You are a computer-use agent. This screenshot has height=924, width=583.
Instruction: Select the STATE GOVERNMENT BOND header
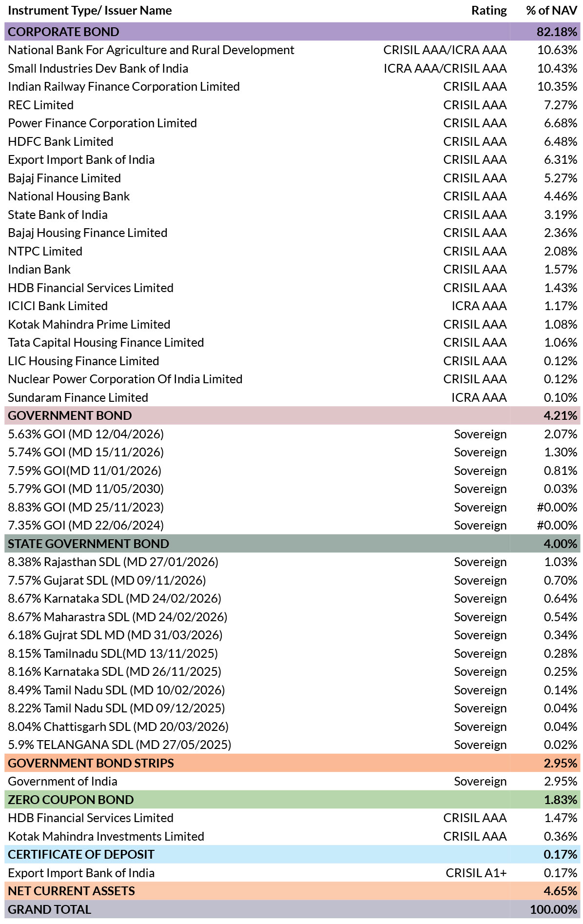pos(292,544)
